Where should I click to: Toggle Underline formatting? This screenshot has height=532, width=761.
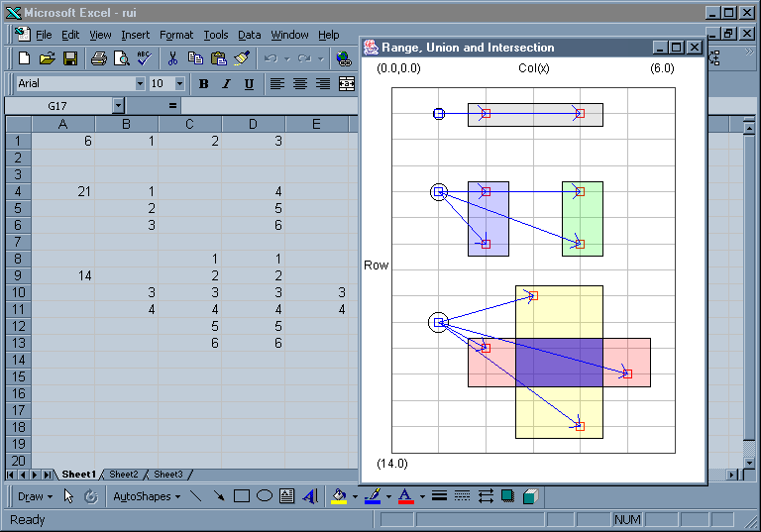pyautogui.click(x=249, y=84)
